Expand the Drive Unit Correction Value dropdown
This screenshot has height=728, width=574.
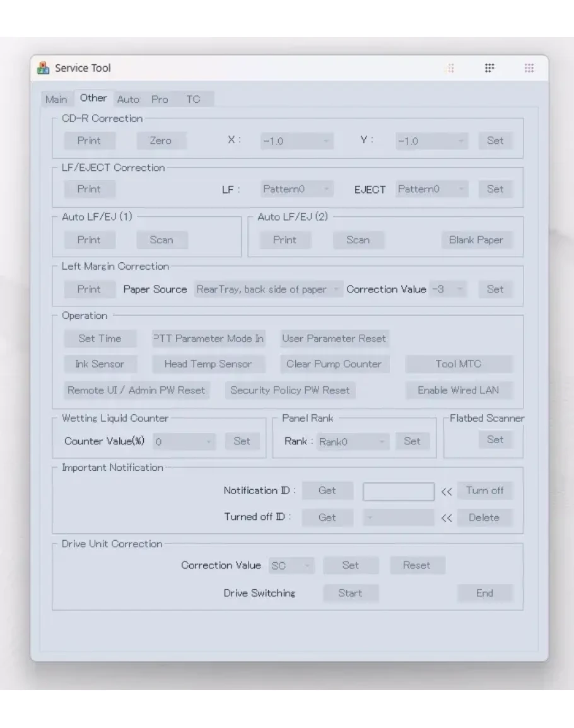291,566
